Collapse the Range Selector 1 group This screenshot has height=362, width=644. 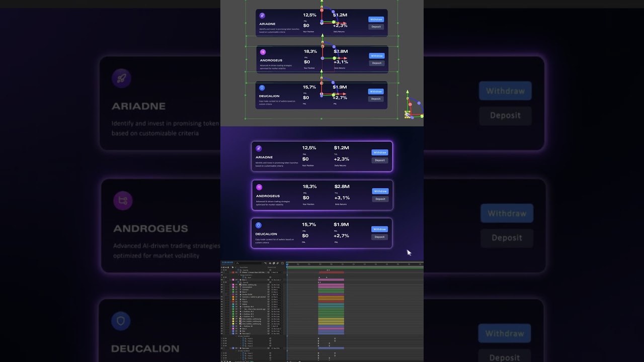239,275
